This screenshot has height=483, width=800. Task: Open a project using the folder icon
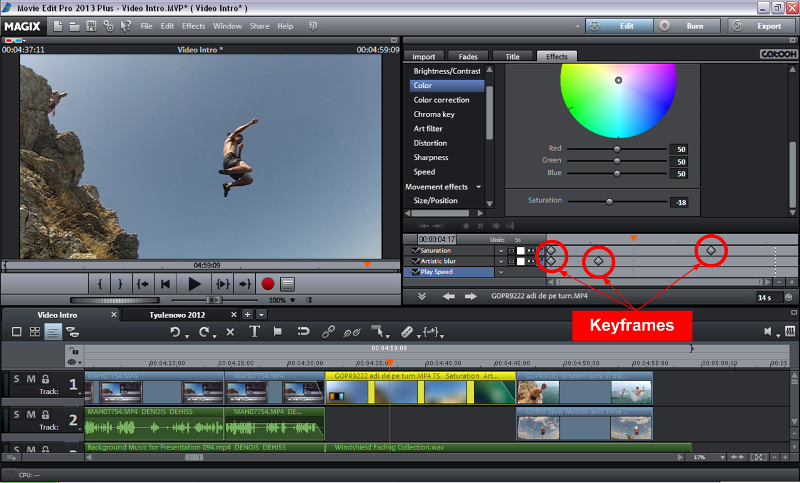point(74,26)
